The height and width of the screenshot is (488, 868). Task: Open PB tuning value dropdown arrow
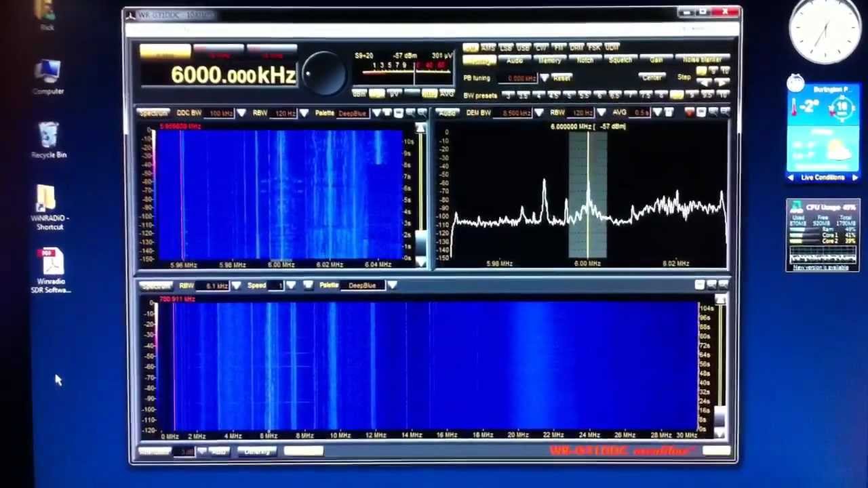pos(544,78)
